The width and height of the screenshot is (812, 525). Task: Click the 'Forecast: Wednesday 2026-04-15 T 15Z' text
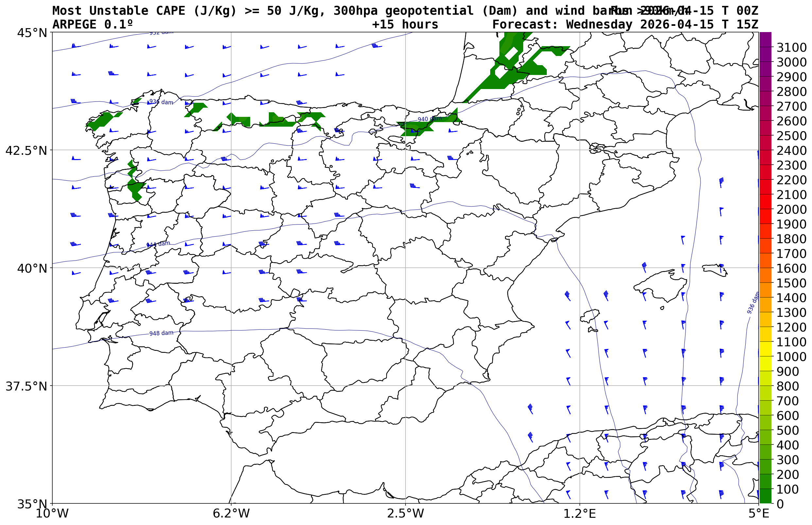click(625, 25)
